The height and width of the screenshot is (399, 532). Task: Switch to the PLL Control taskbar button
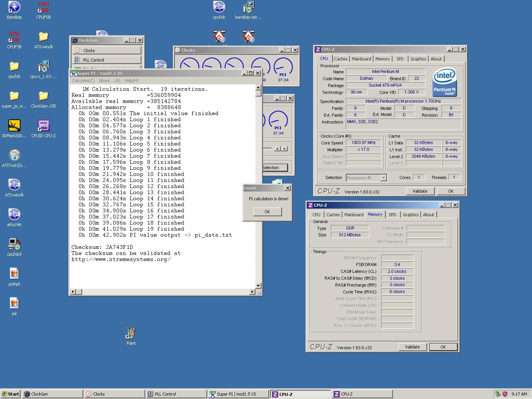(176, 394)
